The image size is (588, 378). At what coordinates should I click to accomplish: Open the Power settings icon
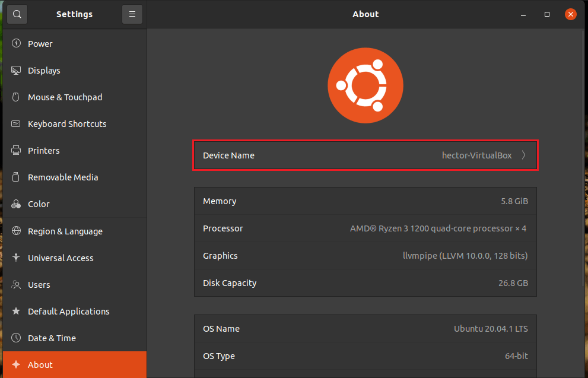[x=16, y=43]
